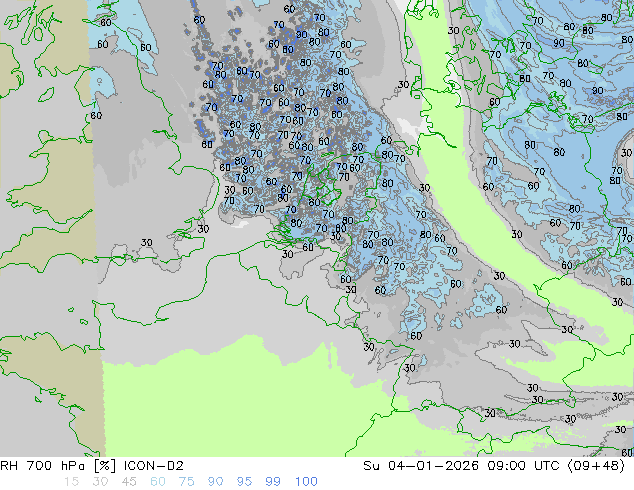Click legend value 75 in the bottom scale
Image resolution: width=634 pixels, height=490 pixels.
tap(186, 482)
